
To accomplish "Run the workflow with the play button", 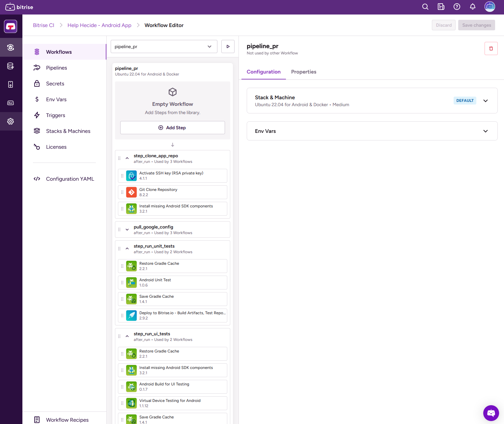I will click(x=228, y=46).
